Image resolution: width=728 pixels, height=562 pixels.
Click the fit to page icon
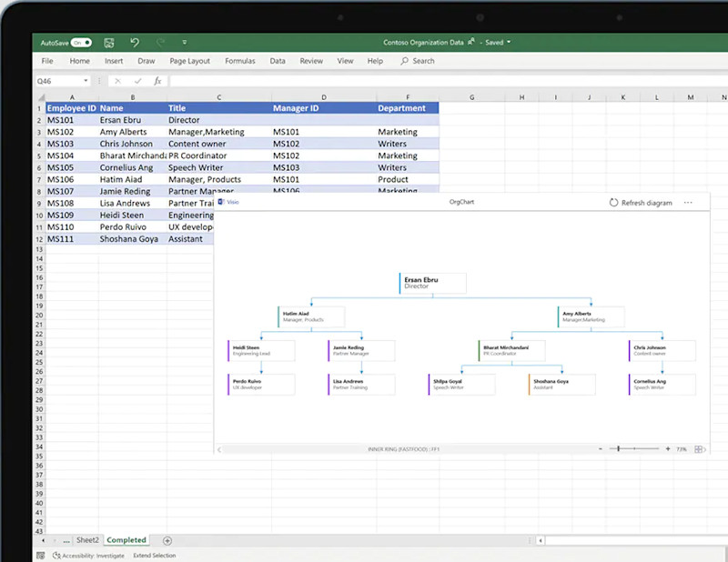pyautogui.click(x=698, y=449)
